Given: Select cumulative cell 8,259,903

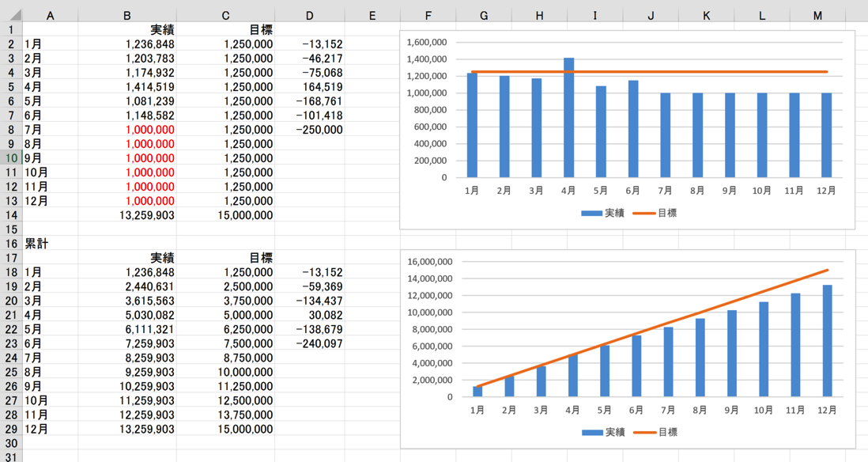Looking at the screenshot, I should tap(127, 358).
